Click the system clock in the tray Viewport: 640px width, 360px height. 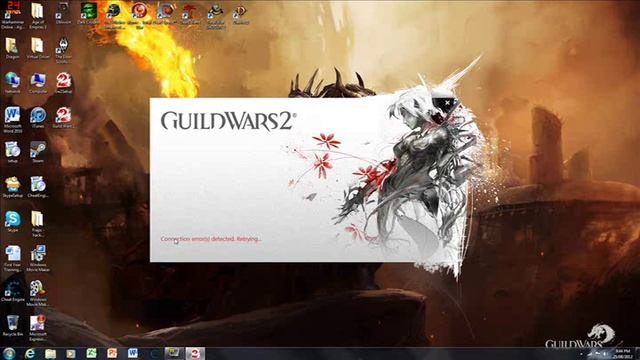[622, 353]
